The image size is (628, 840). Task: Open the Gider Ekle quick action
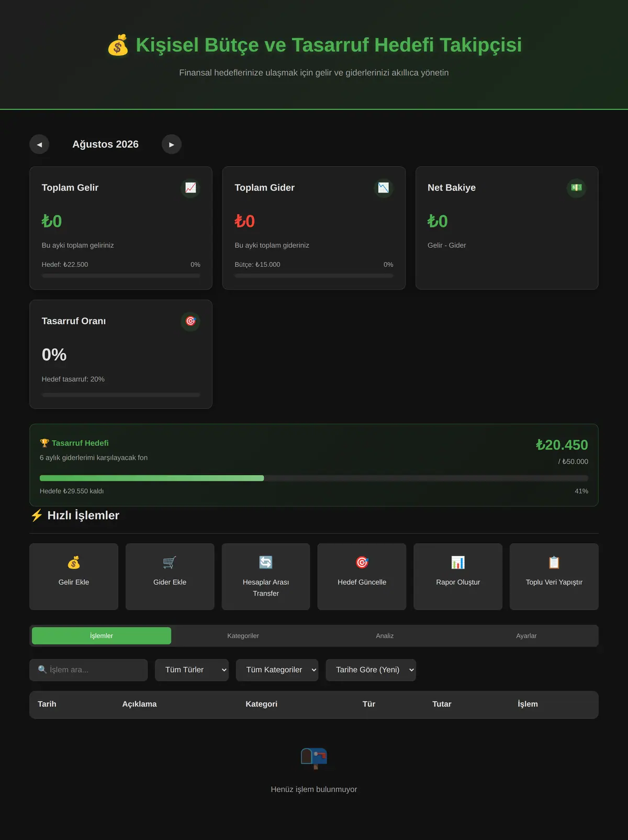[170, 576]
